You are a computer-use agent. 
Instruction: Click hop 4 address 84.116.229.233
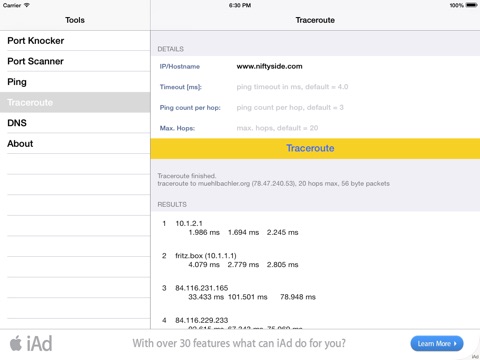202,320
